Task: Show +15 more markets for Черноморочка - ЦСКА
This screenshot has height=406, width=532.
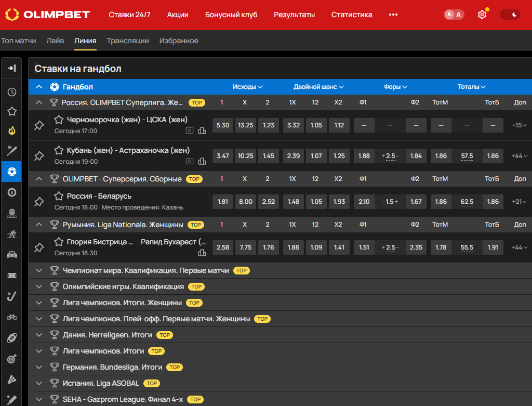Action: (x=519, y=125)
